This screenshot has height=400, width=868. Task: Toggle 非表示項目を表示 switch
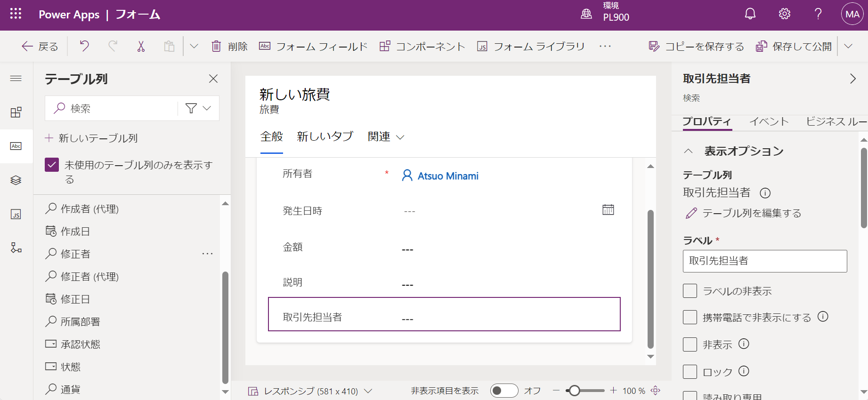coord(504,391)
